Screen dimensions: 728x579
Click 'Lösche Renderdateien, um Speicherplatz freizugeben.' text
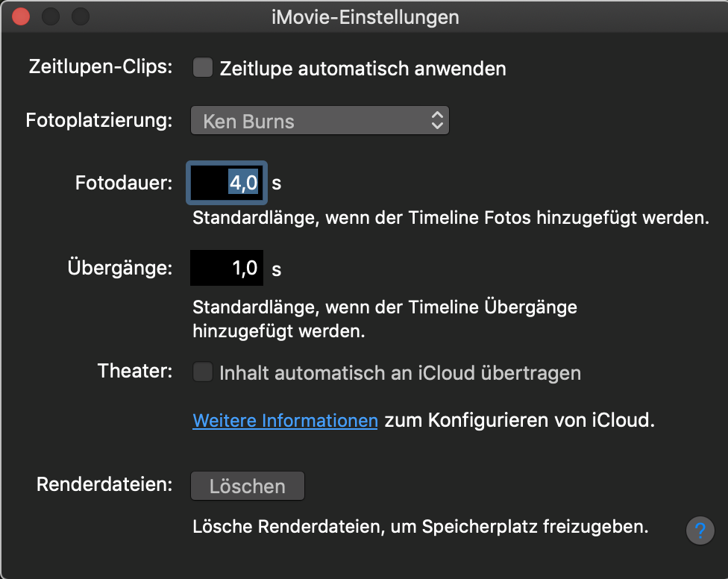420,527
